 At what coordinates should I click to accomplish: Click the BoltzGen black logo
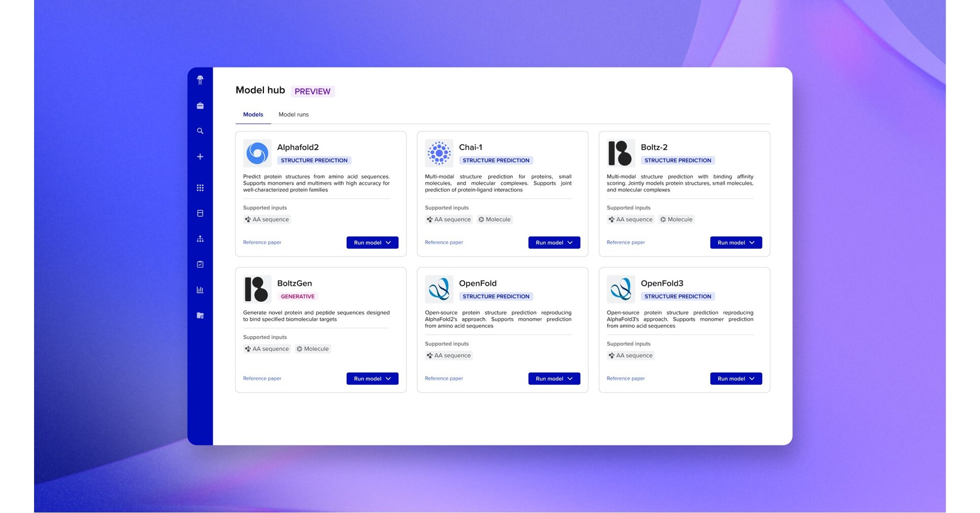point(257,289)
